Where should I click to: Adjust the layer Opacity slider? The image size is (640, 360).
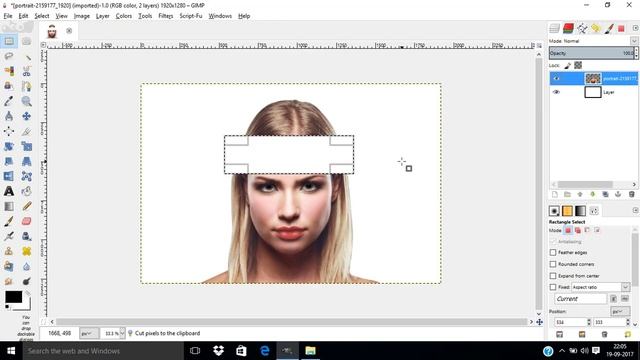[x=591, y=53]
